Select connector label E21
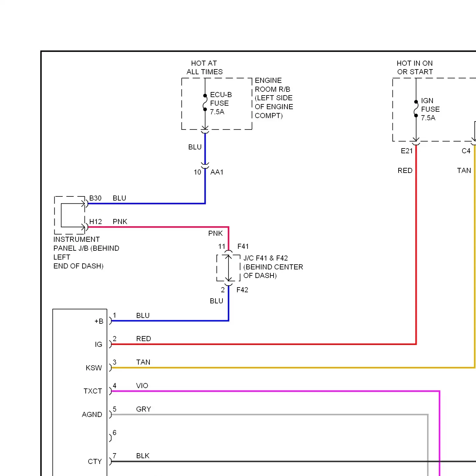Viewport: 476px width, 476px height. 407,151
